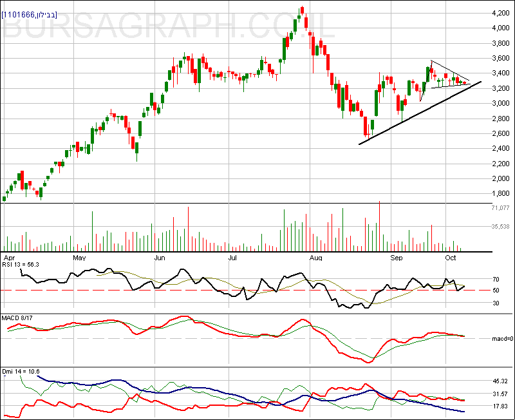This screenshot has width=515, height=420.
Task: Select the Jul month marker on the time axis
Action: (x=233, y=257)
